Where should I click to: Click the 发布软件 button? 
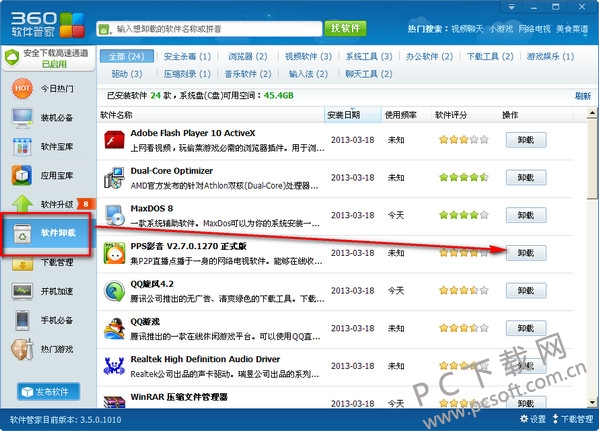click(49, 392)
